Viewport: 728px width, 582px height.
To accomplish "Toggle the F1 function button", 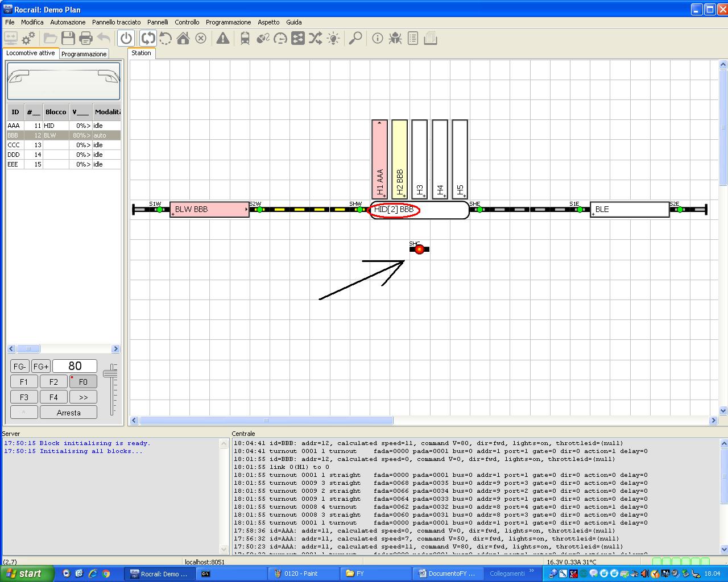I will coord(24,382).
